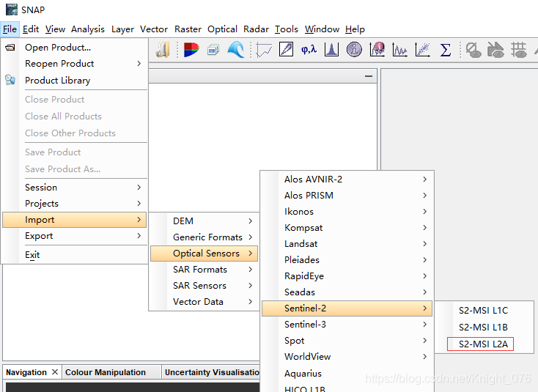Expand the Export submenu
Screen dimensions: 538x392
click(75, 236)
